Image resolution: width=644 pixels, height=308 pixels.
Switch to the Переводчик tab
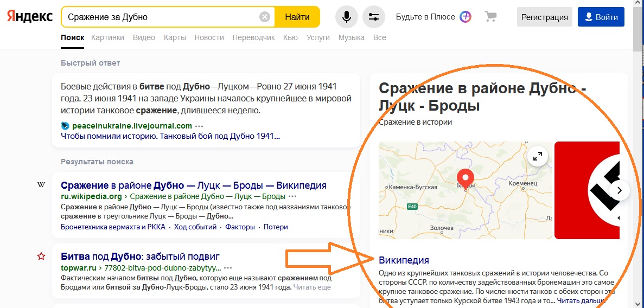tap(254, 37)
